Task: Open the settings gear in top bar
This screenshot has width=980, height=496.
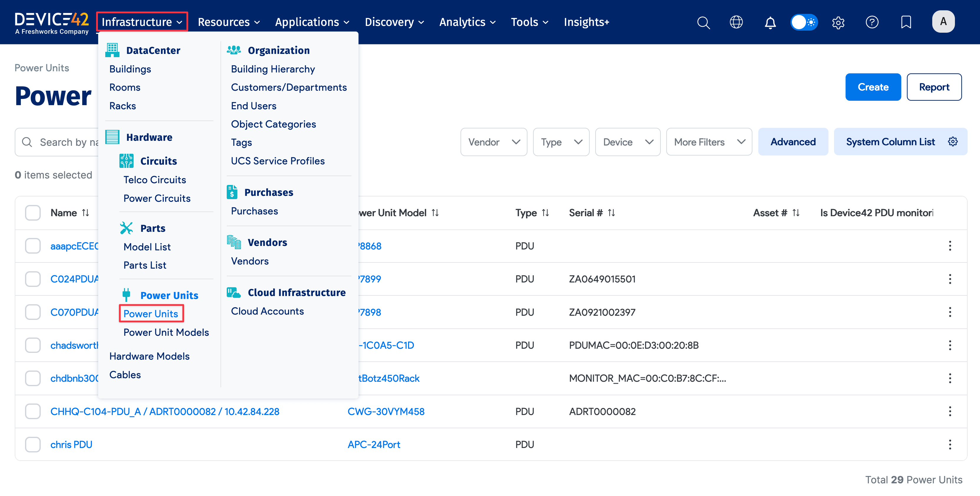Action: point(838,22)
